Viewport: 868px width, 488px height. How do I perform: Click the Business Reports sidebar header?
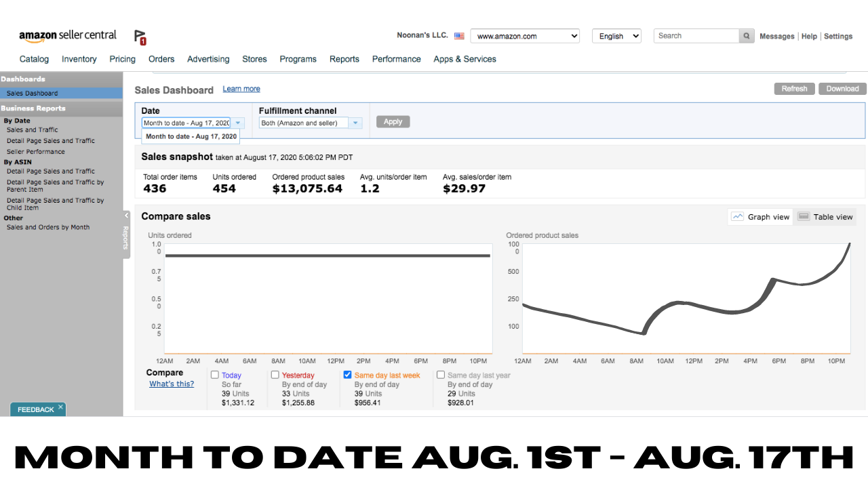pyautogui.click(x=61, y=108)
